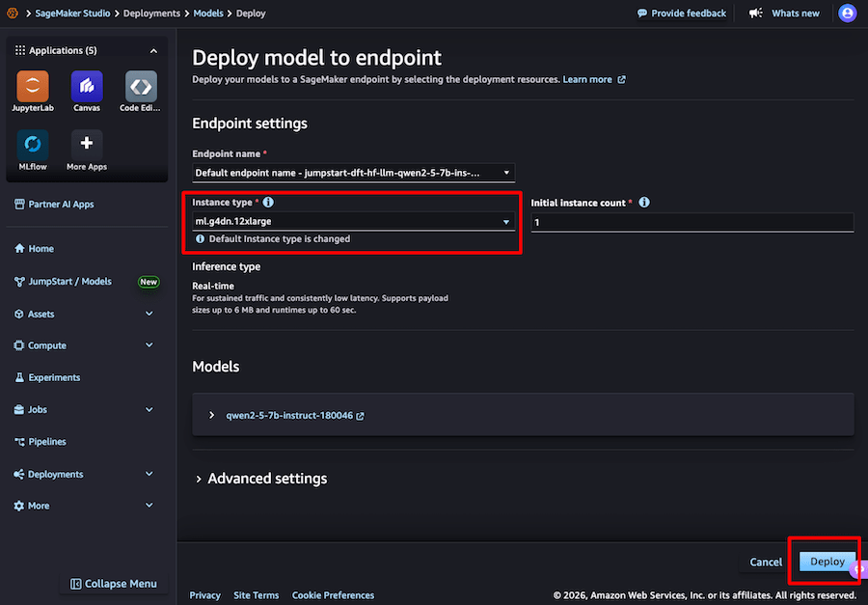Screen dimensions: 868x605
Task: Launch the Canvas application
Action: coord(87,87)
